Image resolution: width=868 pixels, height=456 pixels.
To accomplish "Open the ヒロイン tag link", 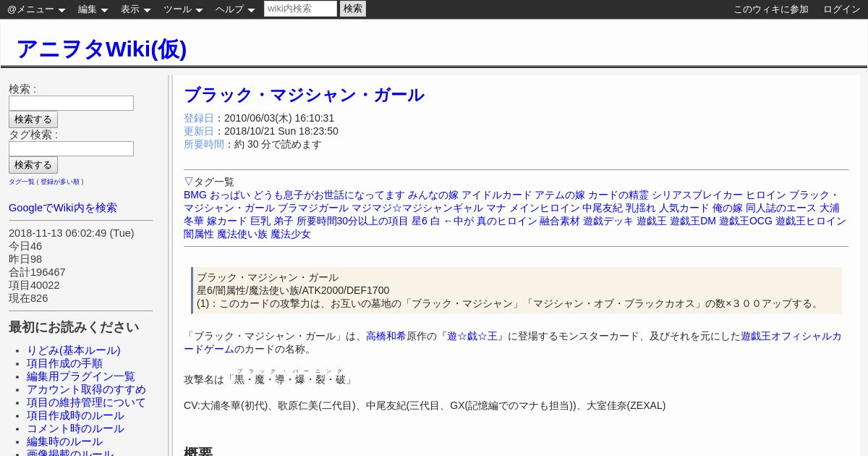I will (766, 195).
